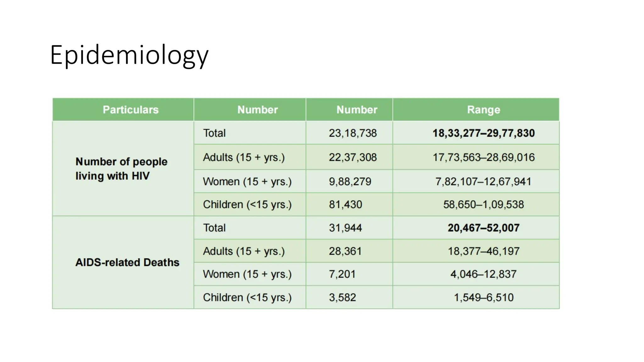644x362 pixels.
Task: Click the range 4,046–12,837
Action: pyautogui.click(x=484, y=274)
